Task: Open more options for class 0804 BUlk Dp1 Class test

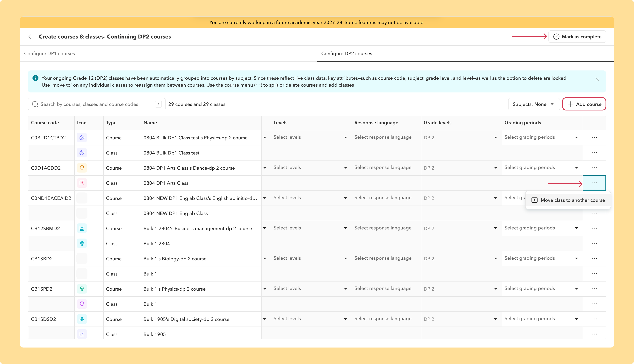Action: pos(594,153)
